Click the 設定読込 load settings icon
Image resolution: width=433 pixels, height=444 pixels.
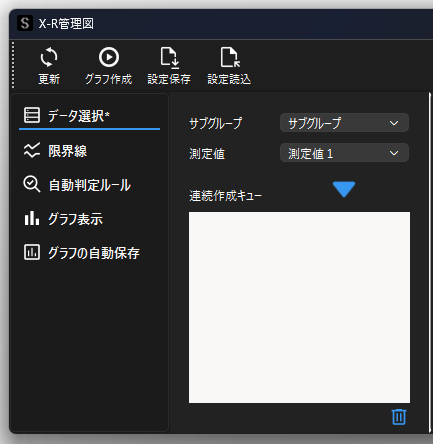pyautogui.click(x=229, y=57)
